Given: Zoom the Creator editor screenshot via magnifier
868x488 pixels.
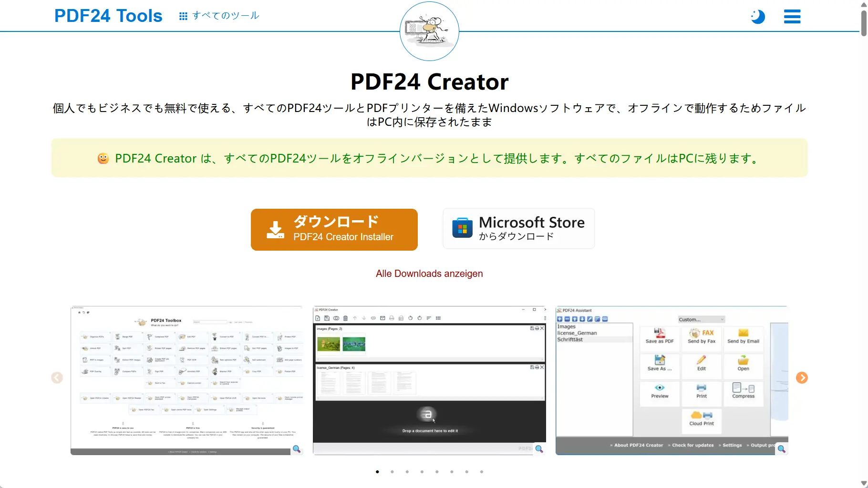Looking at the screenshot, I should pos(539,449).
